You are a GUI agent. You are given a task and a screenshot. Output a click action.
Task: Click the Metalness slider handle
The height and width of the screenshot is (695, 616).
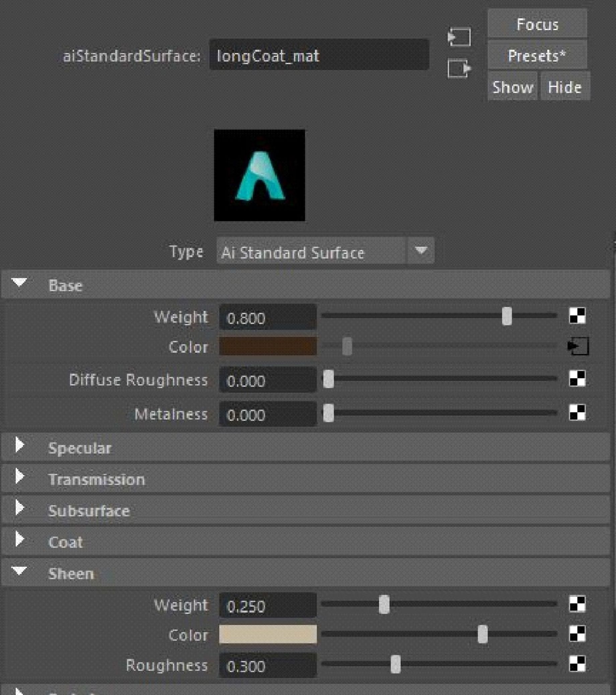[x=328, y=413]
